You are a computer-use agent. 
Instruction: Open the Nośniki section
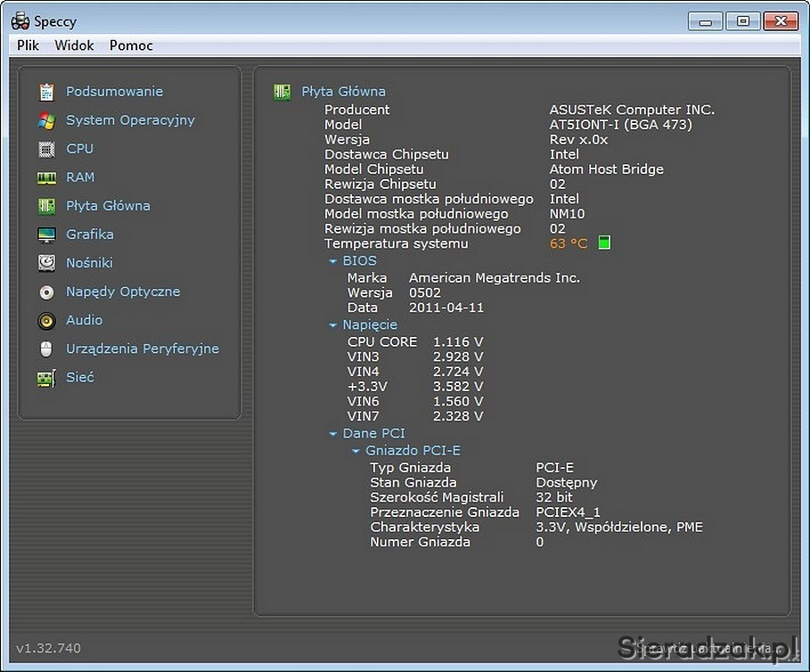pyautogui.click(x=89, y=263)
